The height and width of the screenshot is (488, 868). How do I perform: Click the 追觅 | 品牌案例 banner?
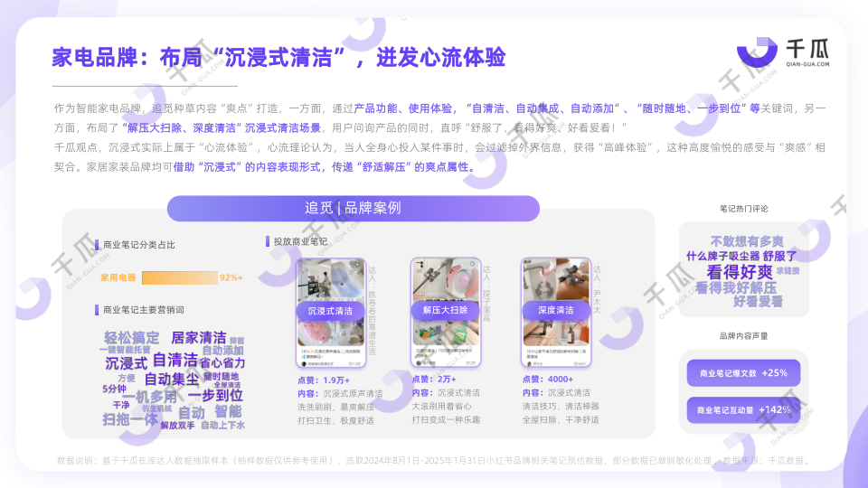(x=354, y=208)
